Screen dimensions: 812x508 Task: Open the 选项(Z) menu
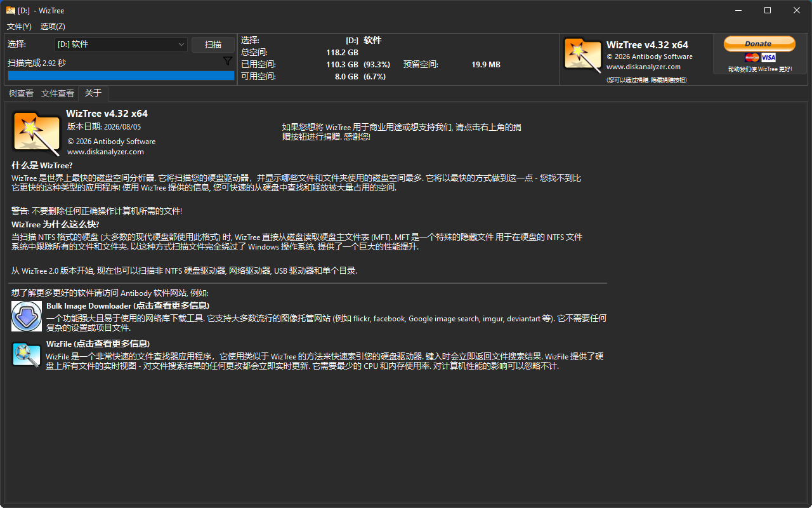click(x=53, y=27)
